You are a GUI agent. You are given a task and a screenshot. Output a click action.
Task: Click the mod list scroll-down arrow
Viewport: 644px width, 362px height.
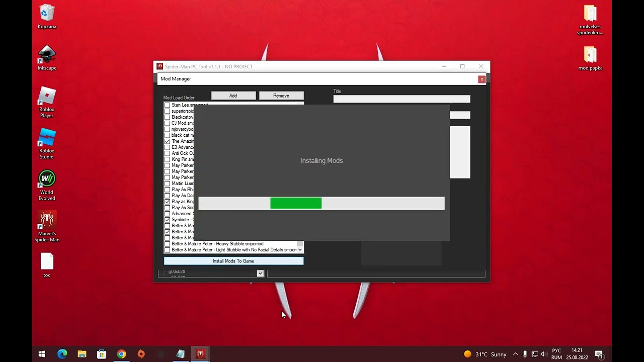300,250
